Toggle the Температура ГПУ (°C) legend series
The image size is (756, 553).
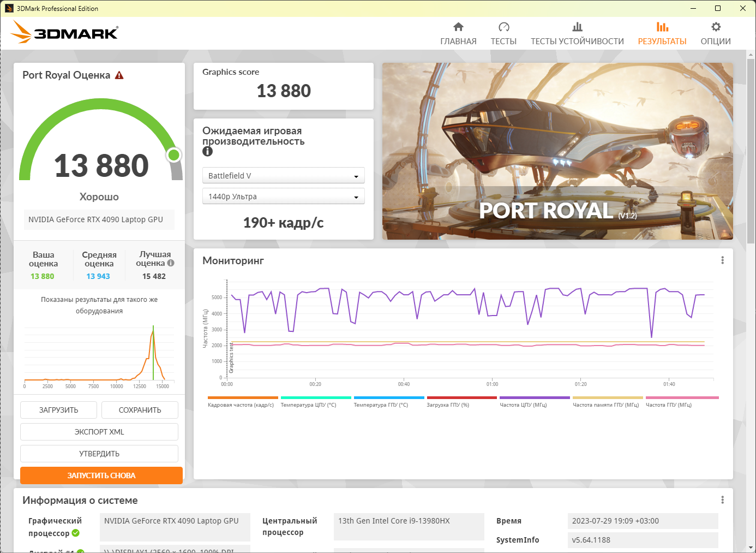pos(389,402)
